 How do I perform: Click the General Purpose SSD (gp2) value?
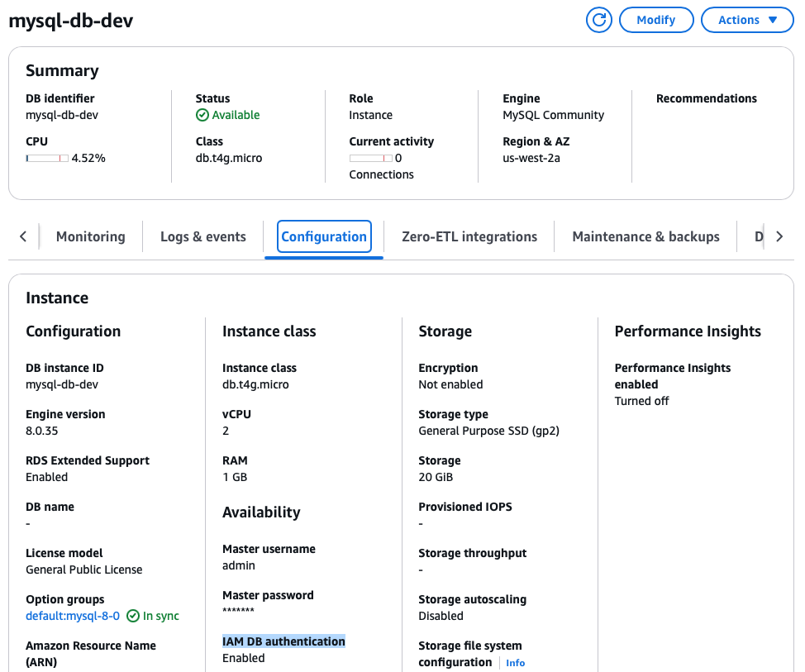(488, 431)
